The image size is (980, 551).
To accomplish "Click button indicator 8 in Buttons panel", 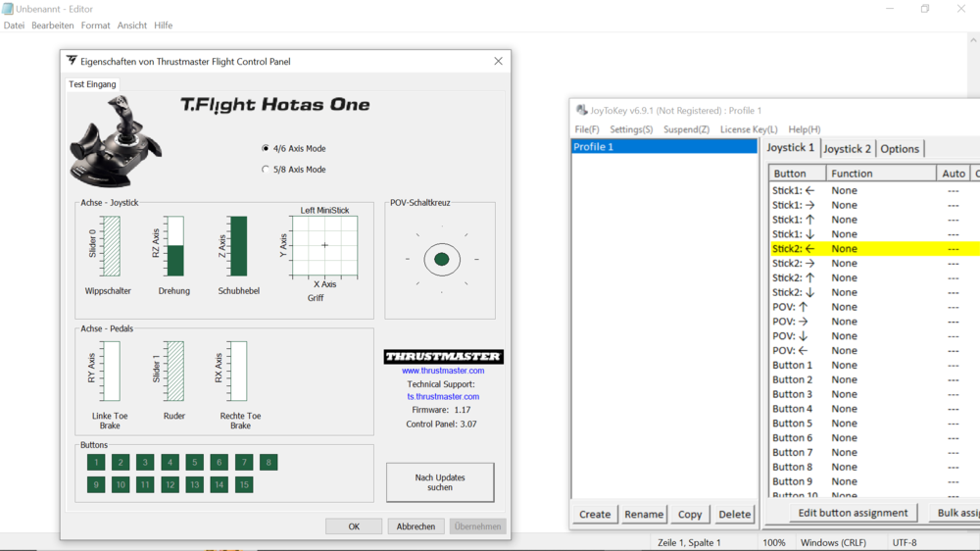I will tap(269, 463).
